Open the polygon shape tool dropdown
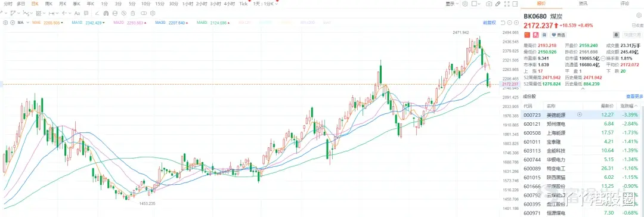This screenshot has height=217, width=644. (x=15, y=13)
